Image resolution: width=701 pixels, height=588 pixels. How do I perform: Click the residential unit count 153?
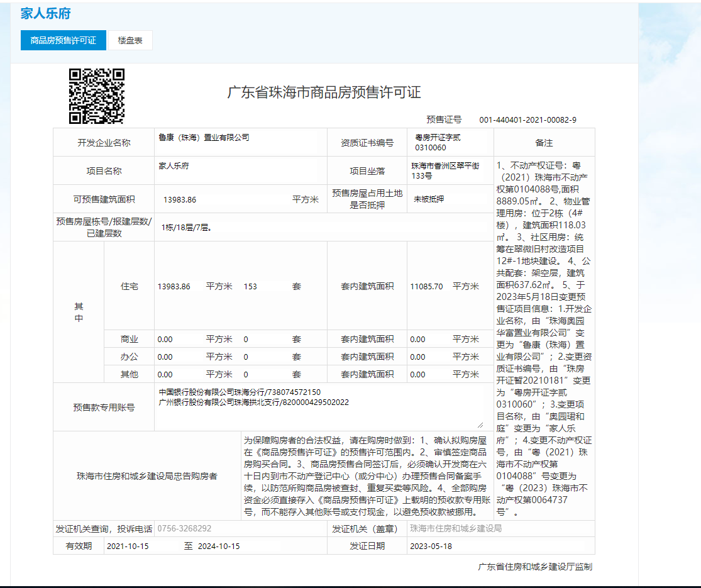pos(250,286)
